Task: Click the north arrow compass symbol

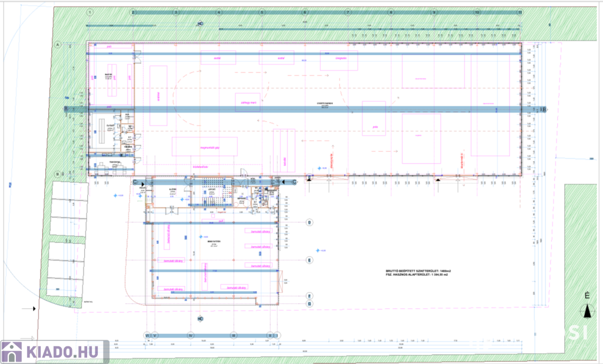Action: tap(586, 312)
